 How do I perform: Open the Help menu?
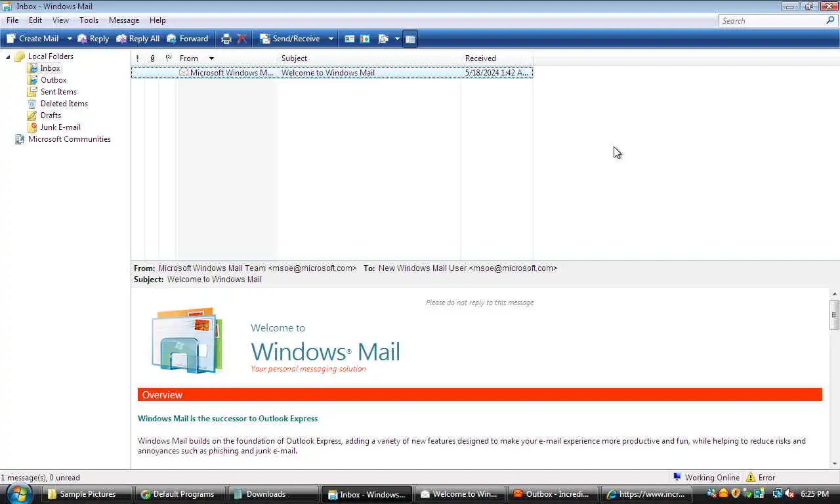pyautogui.click(x=157, y=20)
